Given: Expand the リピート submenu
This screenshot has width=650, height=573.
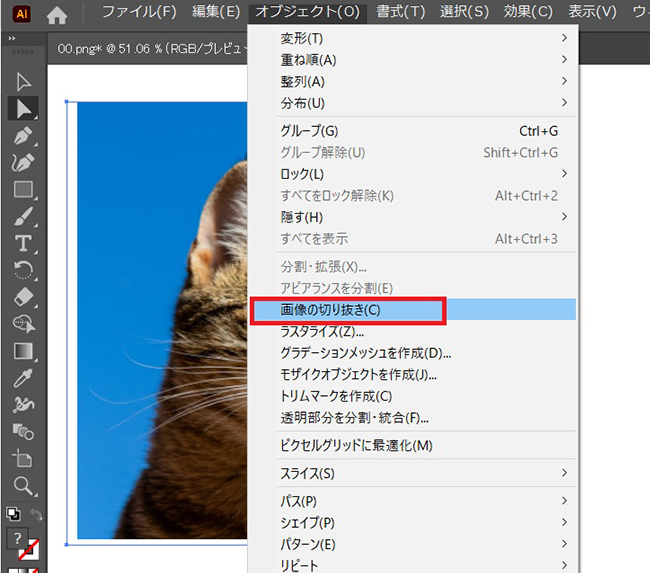Looking at the screenshot, I should click(x=413, y=565).
